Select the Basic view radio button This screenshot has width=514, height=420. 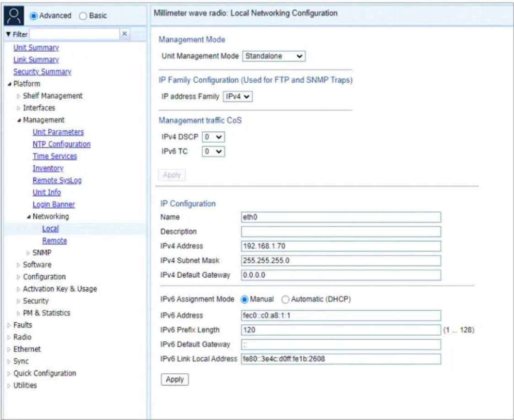83,16
